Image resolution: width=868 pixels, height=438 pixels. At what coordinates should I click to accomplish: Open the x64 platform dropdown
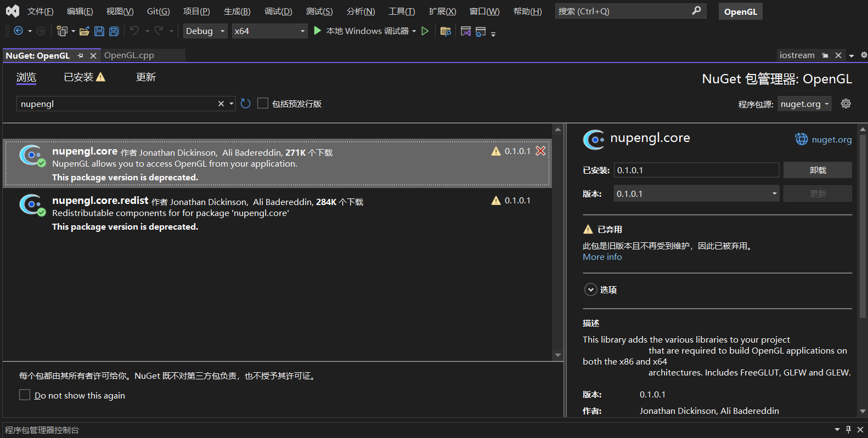tap(269, 31)
